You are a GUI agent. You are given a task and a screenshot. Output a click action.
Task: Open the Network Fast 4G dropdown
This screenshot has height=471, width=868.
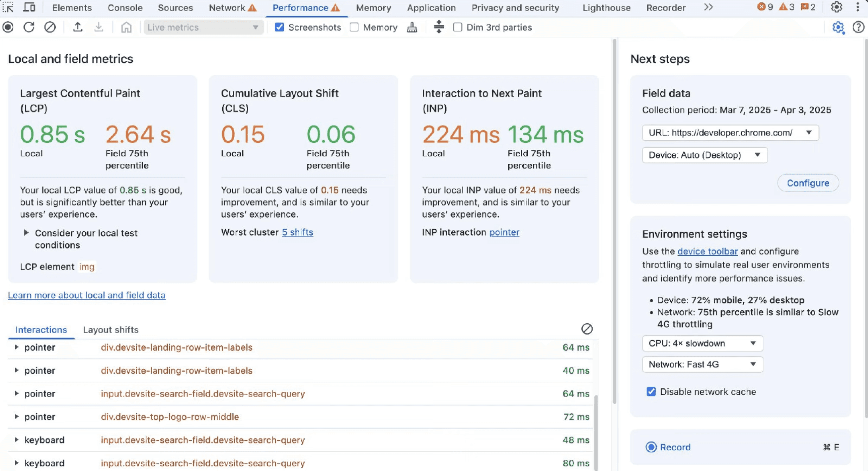point(702,364)
